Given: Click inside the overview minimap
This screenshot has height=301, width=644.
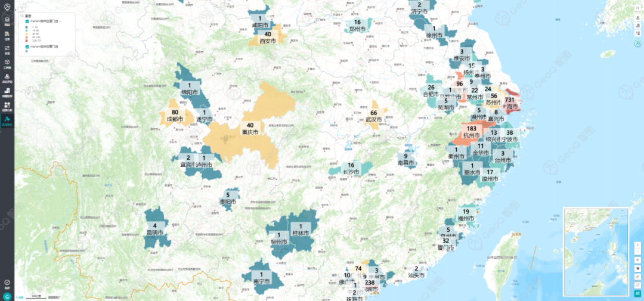Looking at the screenshot, I should click(596, 252).
